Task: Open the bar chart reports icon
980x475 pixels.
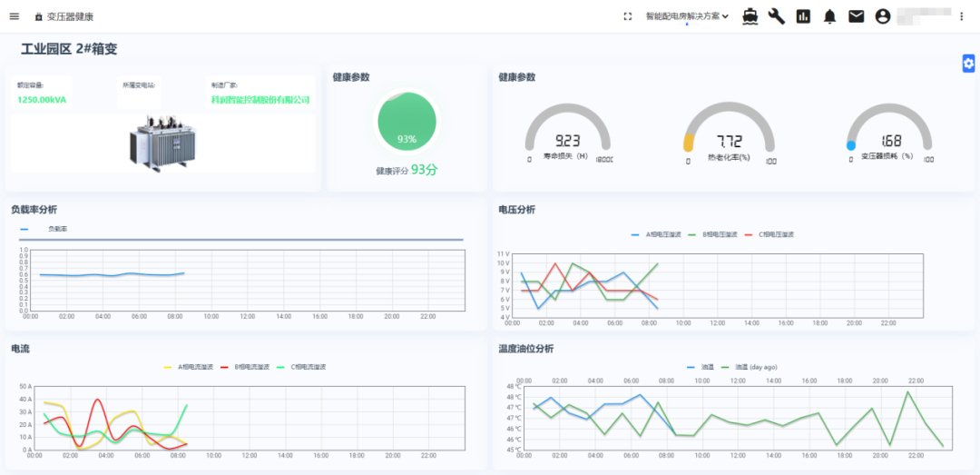Action: click(803, 16)
